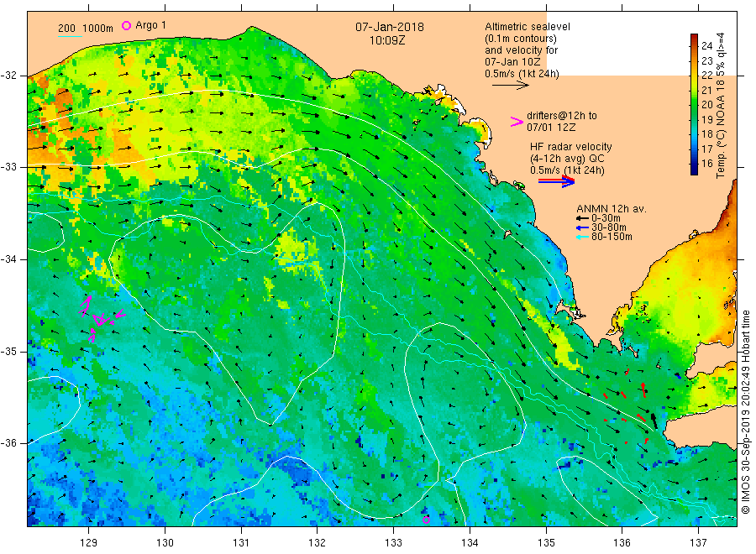Click the black 0-30m ANMN arrow

pyautogui.click(x=582, y=218)
